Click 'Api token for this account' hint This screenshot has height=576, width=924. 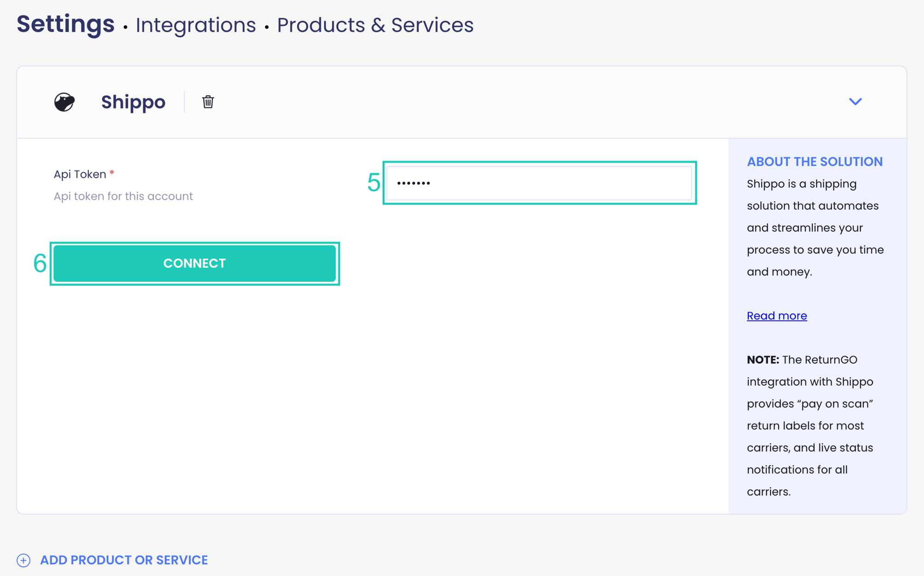123,196
